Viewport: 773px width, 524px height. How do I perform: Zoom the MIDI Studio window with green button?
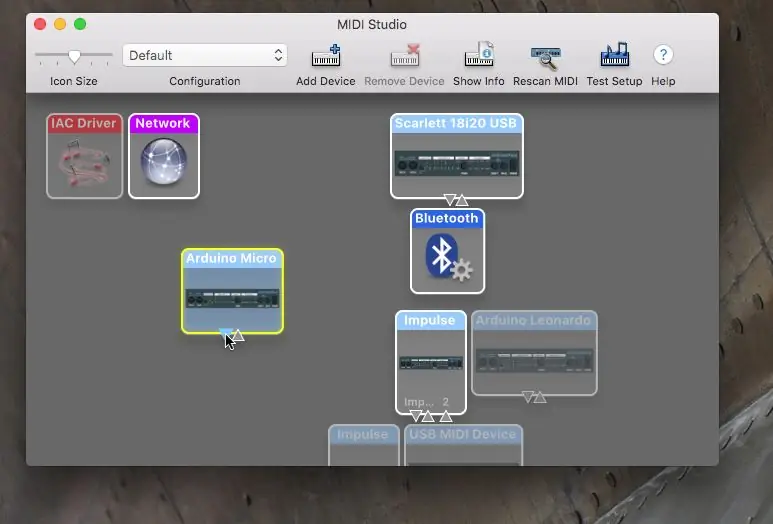click(80, 24)
